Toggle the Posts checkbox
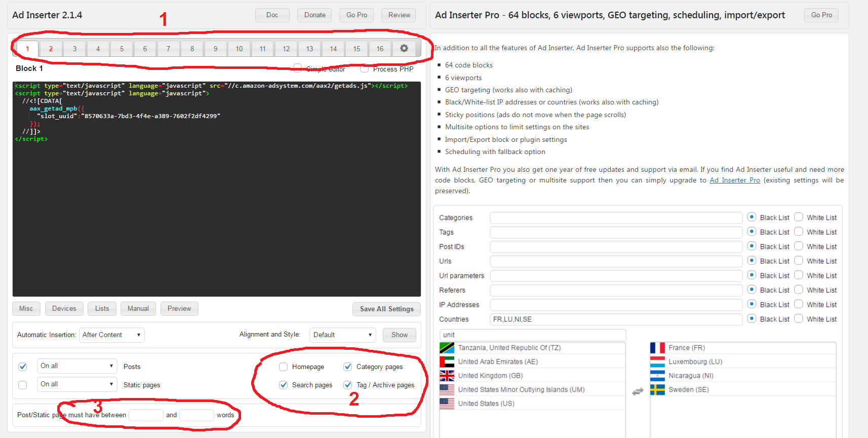 [22, 367]
